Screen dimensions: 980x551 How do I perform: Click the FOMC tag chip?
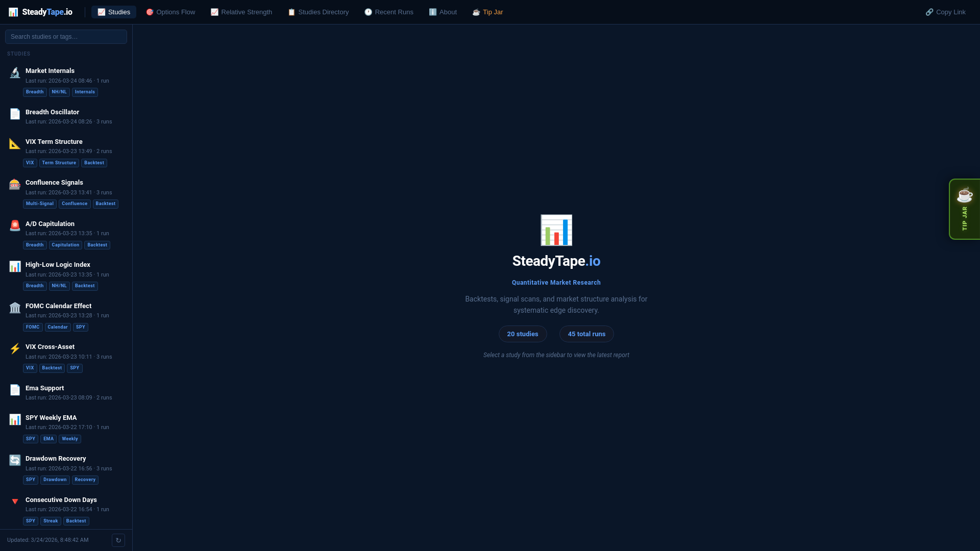click(x=33, y=328)
